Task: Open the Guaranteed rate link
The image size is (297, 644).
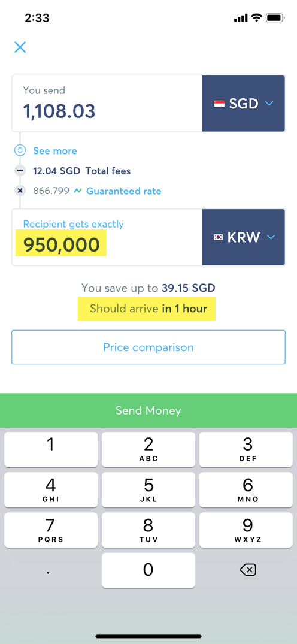Action: tap(123, 191)
